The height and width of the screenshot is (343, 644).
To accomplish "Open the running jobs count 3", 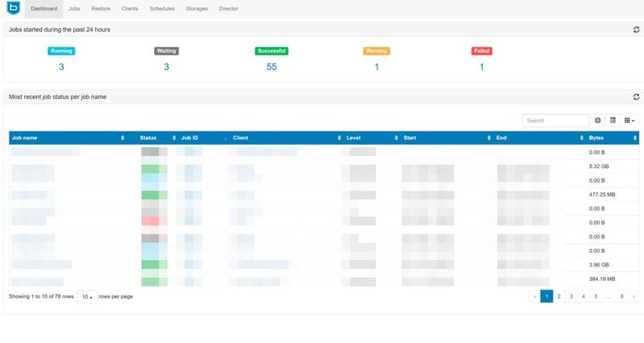I will pyautogui.click(x=61, y=67).
